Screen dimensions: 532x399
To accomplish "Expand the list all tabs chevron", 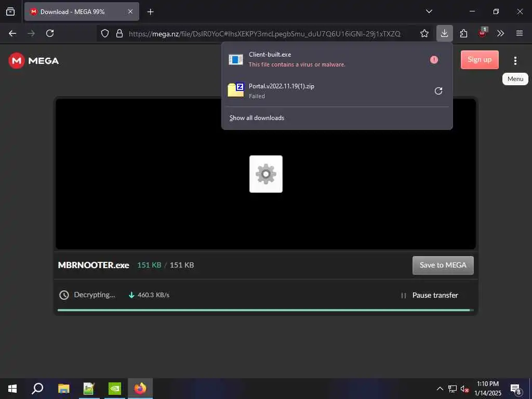I will tap(429, 11).
